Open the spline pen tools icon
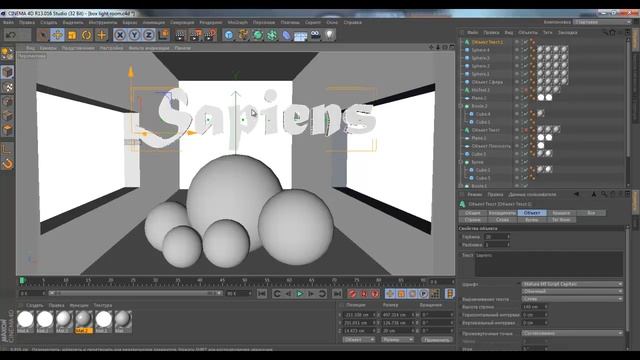640x360 pixels. [243, 36]
